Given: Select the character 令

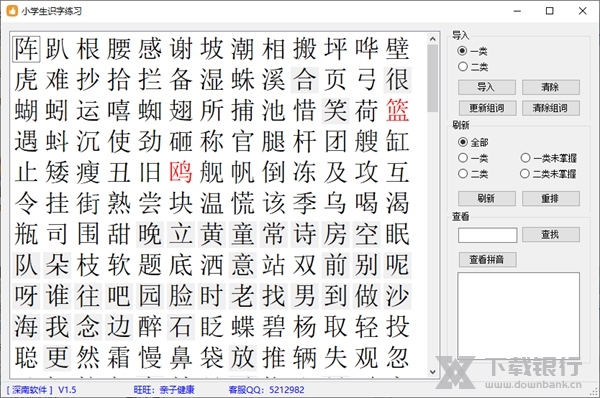Looking at the screenshot, I should pos(26,203).
